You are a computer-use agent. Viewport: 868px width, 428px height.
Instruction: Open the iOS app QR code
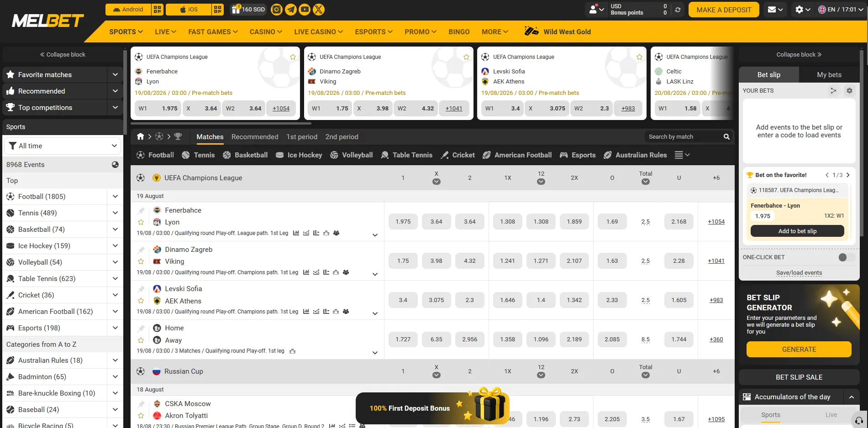[218, 10]
